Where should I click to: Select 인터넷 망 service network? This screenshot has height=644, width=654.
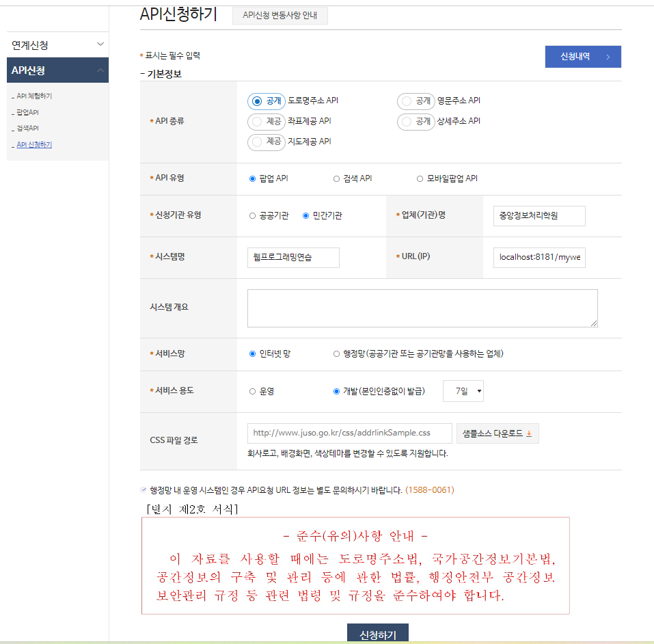click(252, 354)
